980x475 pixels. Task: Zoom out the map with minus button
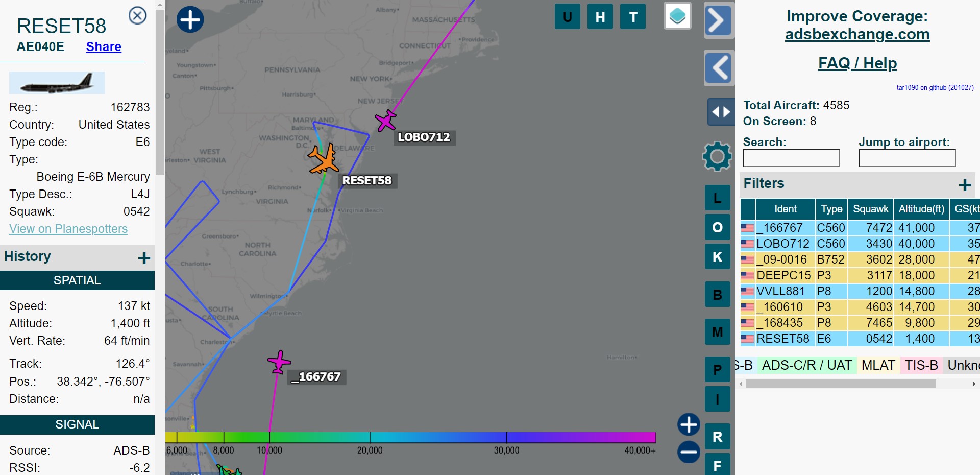689,452
